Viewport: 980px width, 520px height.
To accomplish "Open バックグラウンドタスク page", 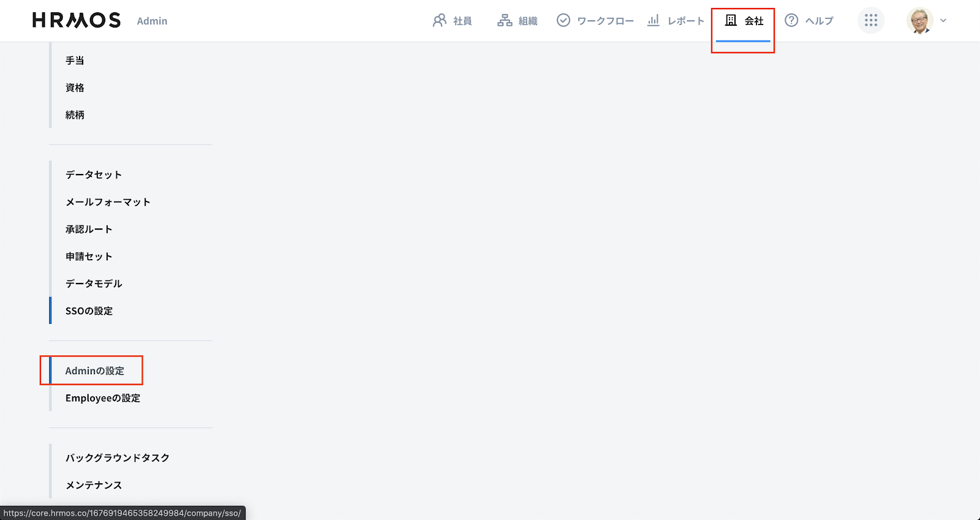I will point(118,458).
